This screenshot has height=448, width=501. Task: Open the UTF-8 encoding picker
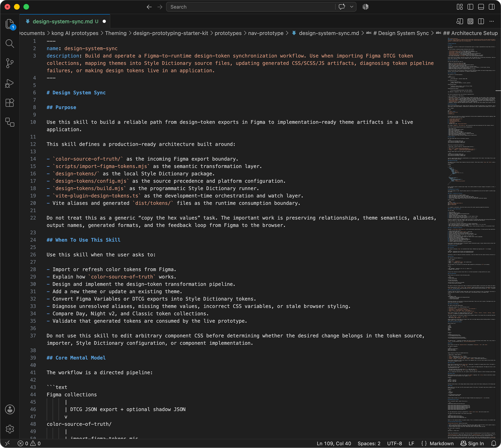(x=395, y=443)
